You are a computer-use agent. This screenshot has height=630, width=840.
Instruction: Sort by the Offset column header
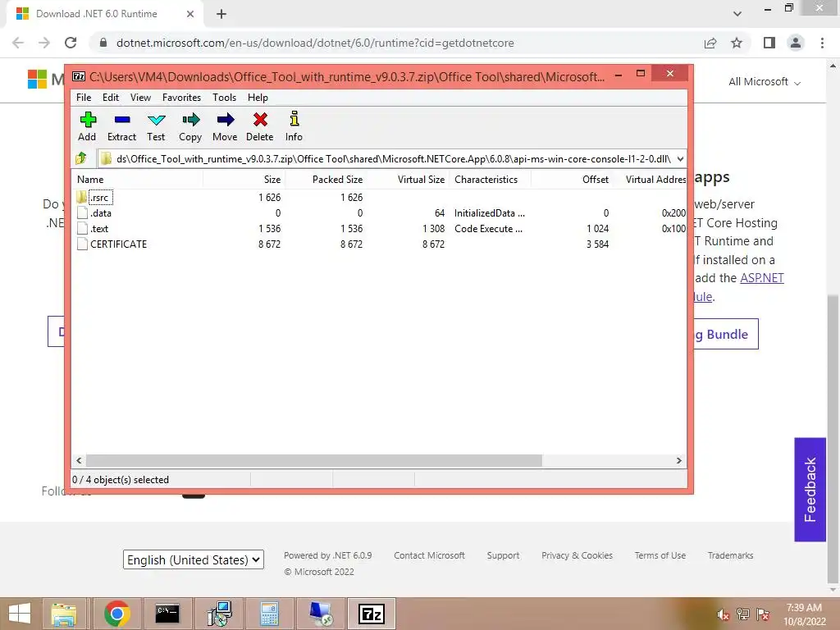573,180
